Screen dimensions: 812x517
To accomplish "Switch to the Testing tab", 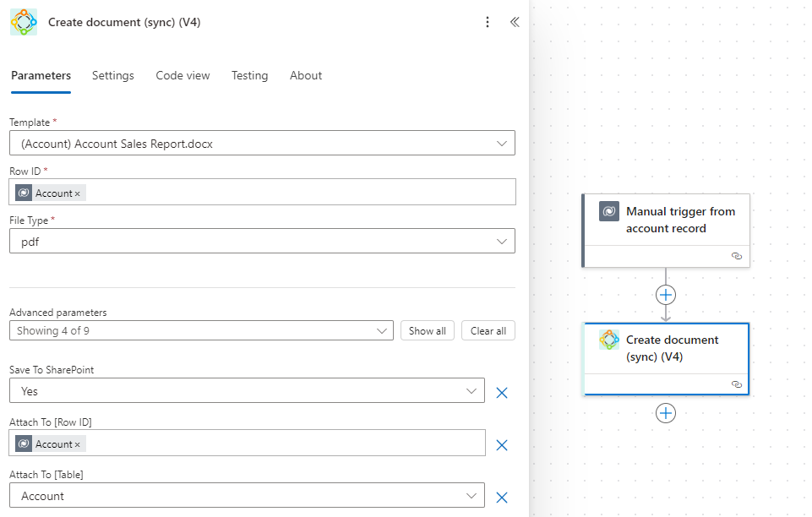I will [x=249, y=75].
